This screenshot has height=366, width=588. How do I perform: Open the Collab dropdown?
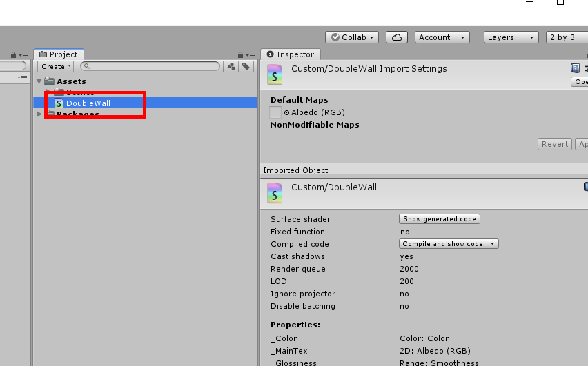coord(352,37)
